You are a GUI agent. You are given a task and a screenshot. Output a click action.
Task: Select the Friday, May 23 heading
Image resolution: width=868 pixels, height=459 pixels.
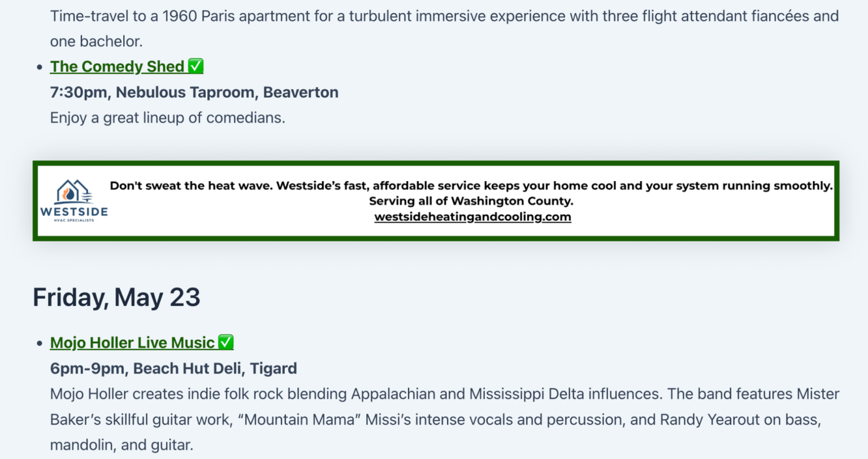click(x=116, y=298)
